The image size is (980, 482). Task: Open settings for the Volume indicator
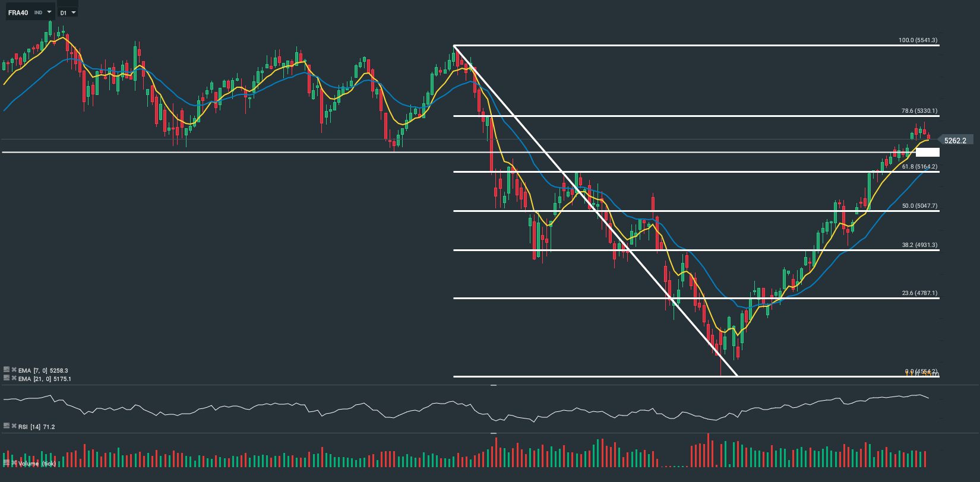point(7,462)
